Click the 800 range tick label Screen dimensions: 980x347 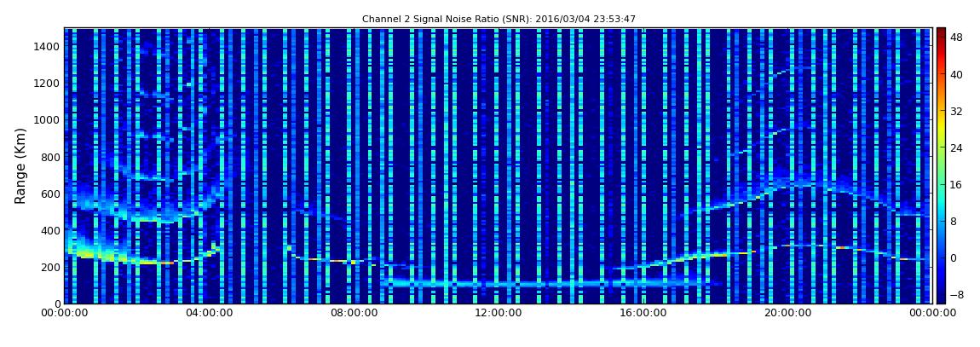pos(51,157)
